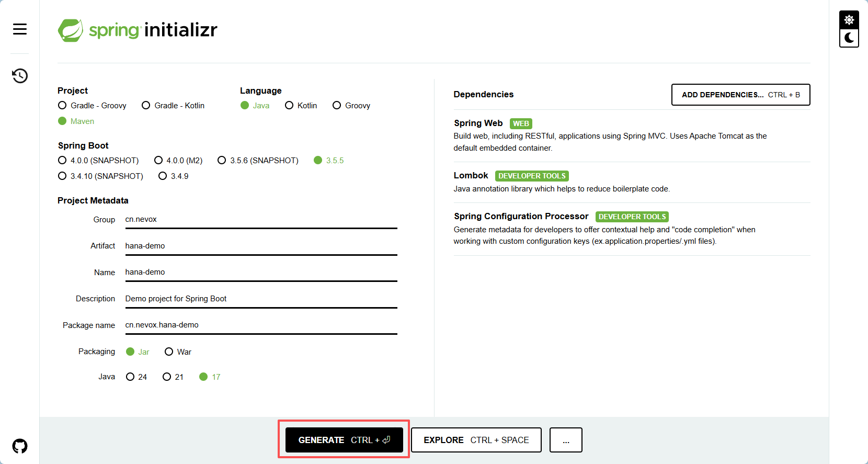Open the hamburger menu
The height and width of the screenshot is (464, 868).
point(20,29)
